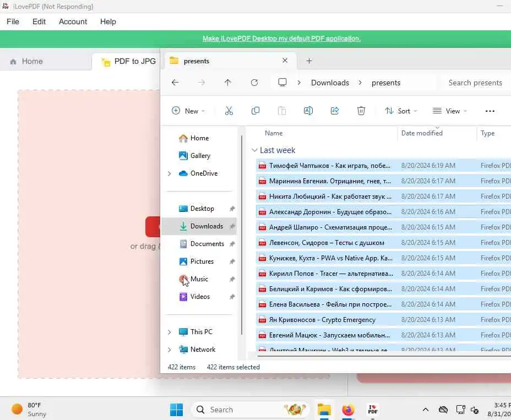Expand the OneDrive tree node
511x420 pixels.
[x=170, y=173]
